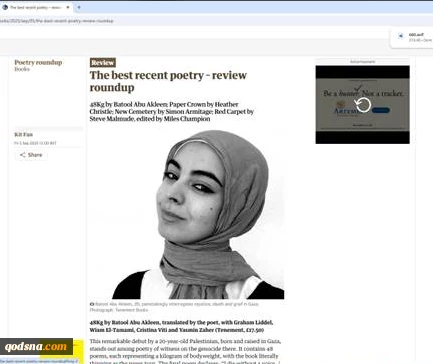
Task: Close the best recent poetry tab
Action: point(68,7)
